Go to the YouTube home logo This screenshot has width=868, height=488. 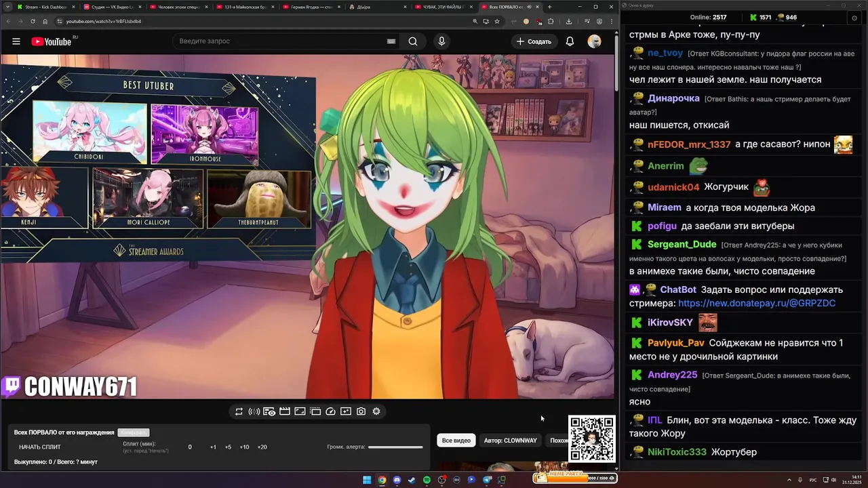pos(51,41)
